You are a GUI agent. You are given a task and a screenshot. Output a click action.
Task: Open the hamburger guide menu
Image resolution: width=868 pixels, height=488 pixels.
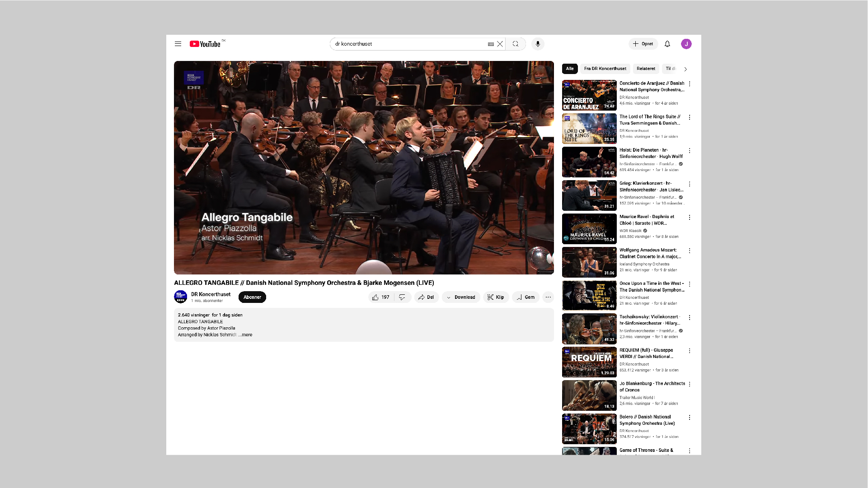click(x=178, y=44)
